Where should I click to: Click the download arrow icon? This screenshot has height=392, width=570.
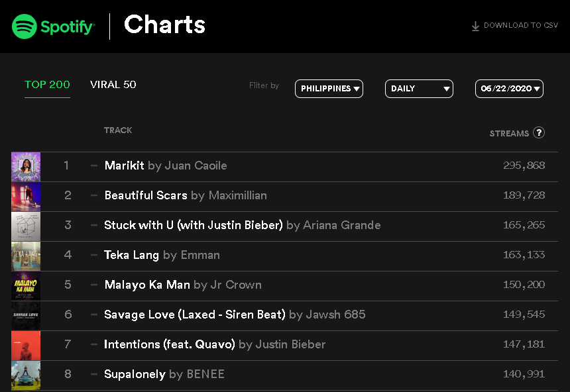tap(475, 26)
